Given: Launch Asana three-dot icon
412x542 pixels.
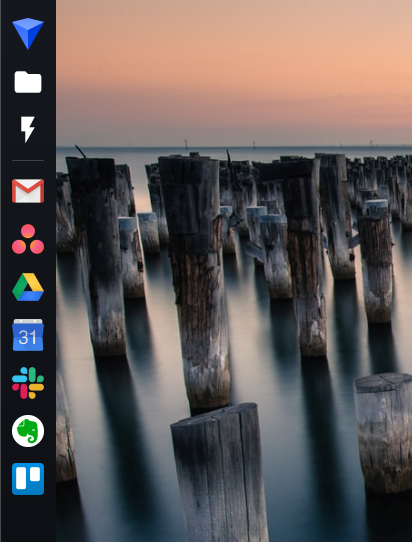Looking at the screenshot, I should [x=28, y=239].
